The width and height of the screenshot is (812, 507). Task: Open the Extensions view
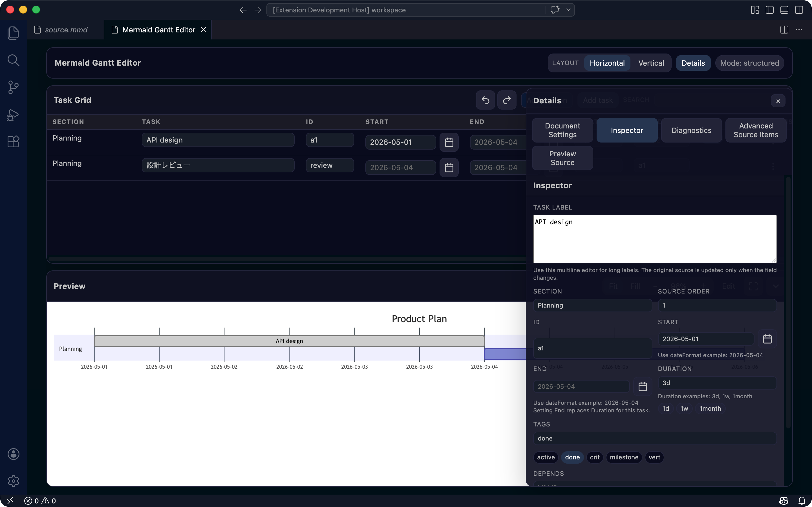(x=14, y=141)
